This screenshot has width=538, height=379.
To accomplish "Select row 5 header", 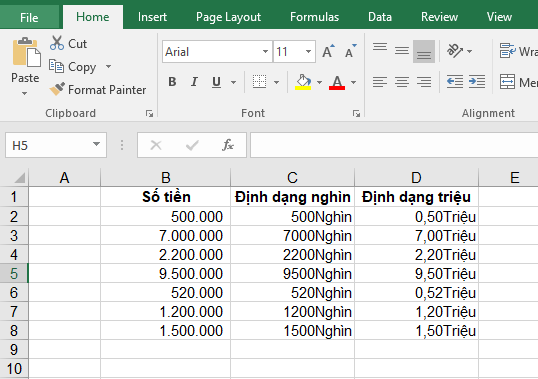I will pos(14,273).
